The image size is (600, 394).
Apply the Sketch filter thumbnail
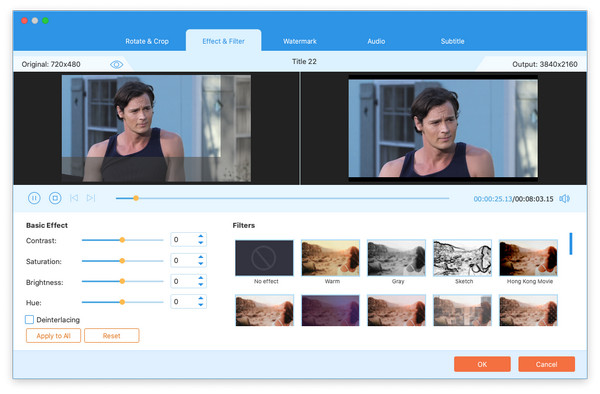(x=462, y=258)
